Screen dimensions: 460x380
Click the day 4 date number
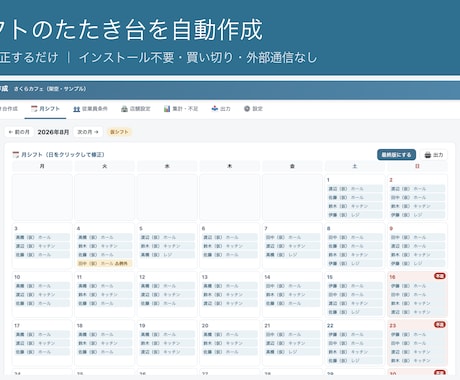point(78,228)
